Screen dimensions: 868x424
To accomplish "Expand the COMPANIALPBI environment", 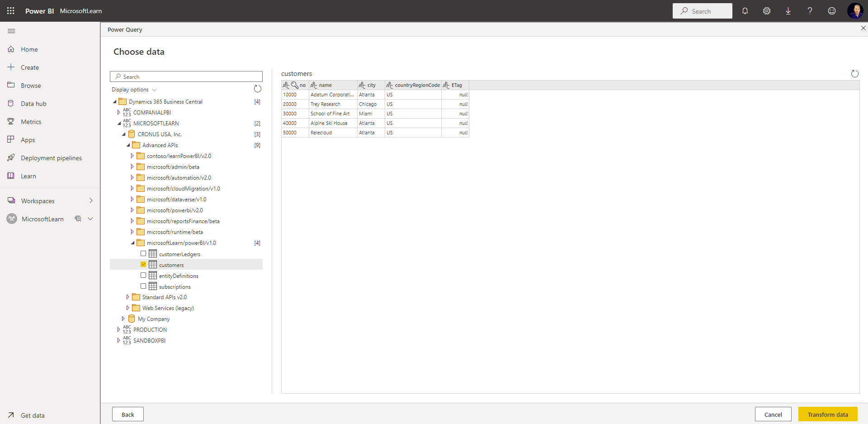I will tap(118, 112).
